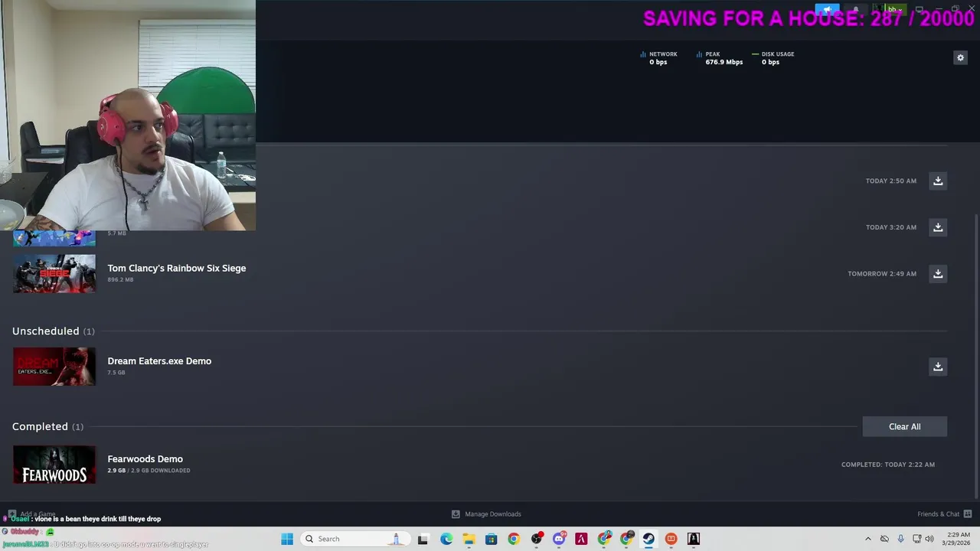The image size is (980, 551).
Task: Open the downloads settings gear
Action: coord(960,57)
